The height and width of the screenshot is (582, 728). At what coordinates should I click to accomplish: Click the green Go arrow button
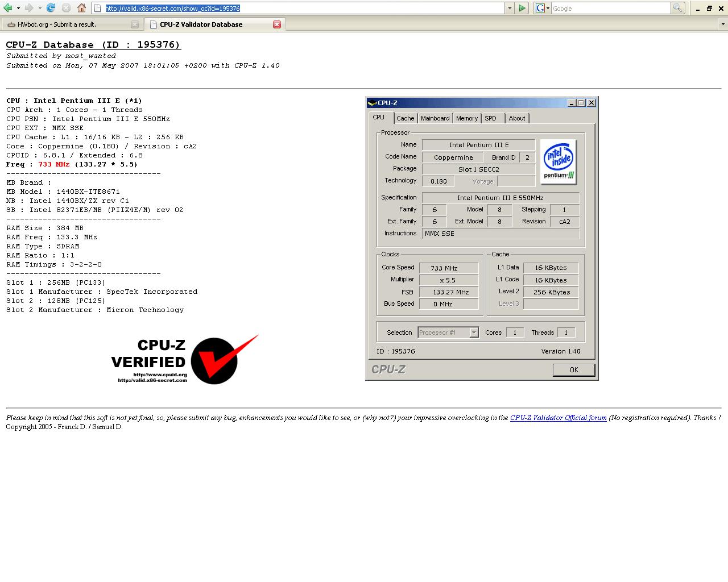(x=522, y=8)
